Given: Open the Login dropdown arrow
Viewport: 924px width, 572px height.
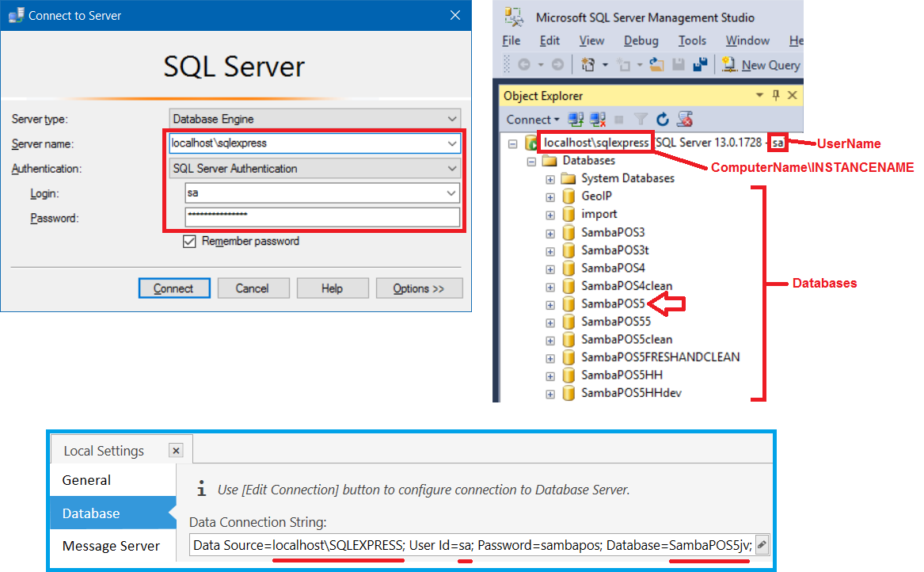Looking at the screenshot, I should pyautogui.click(x=451, y=193).
